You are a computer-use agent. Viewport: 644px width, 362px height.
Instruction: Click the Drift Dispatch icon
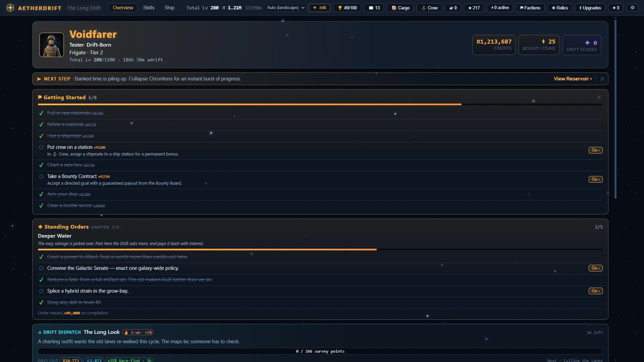[40, 333]
